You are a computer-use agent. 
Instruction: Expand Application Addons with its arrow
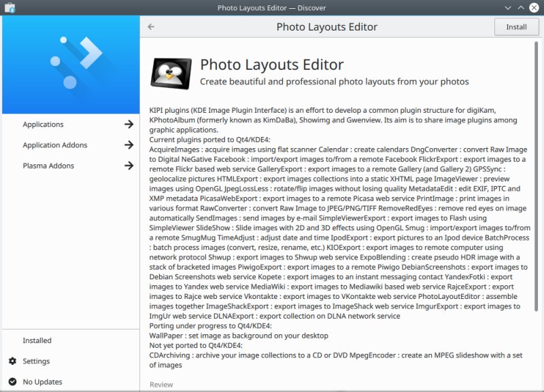129,145
